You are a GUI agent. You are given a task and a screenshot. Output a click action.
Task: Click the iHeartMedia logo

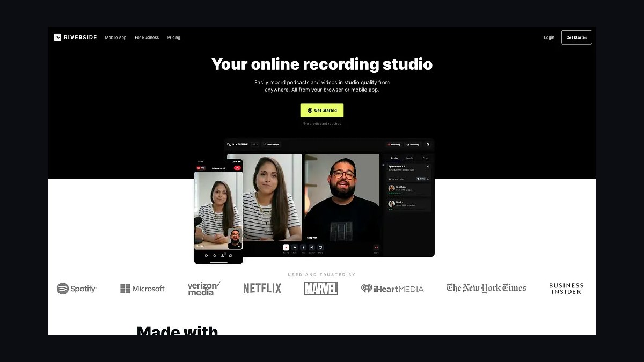[392, 289]
